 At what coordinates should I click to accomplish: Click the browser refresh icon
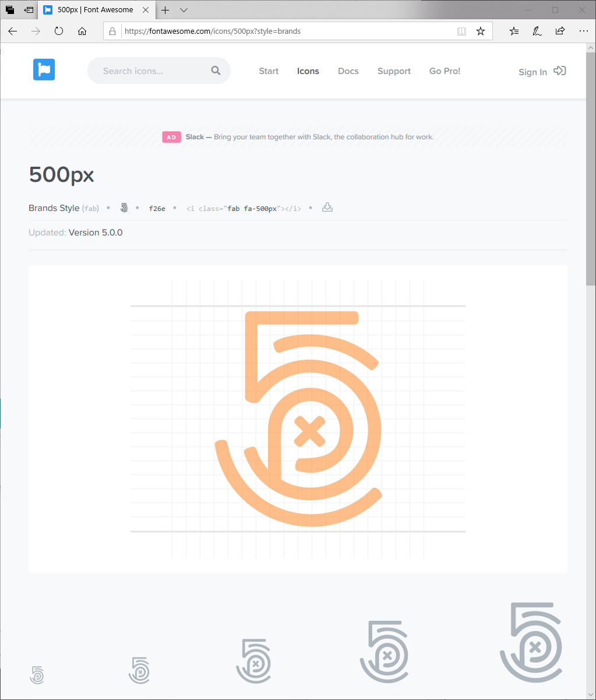tap(59, 31)
